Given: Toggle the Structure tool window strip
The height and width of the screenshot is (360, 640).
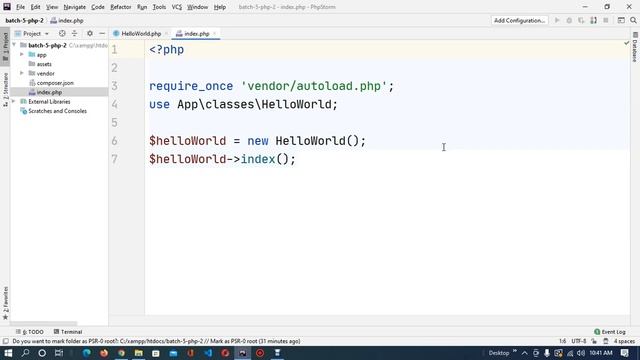Looking at the screenshot, I should (5, 90).
